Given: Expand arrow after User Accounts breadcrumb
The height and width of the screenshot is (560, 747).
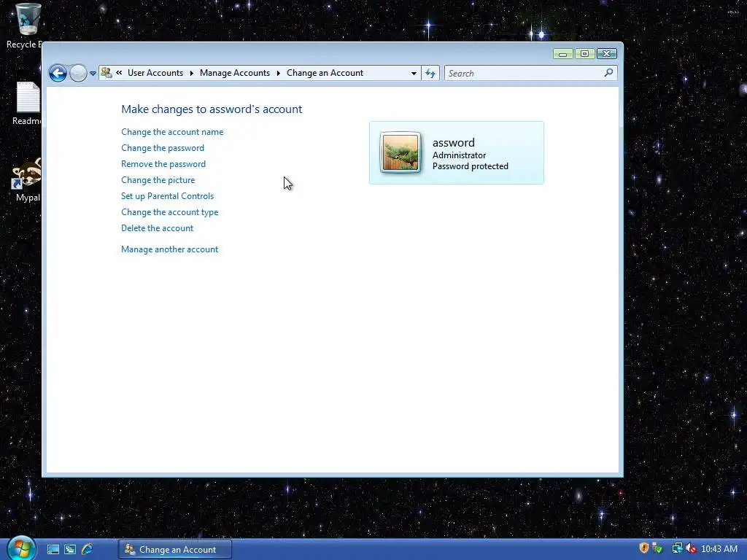Looking at the screenshot, I should [192, 73].
